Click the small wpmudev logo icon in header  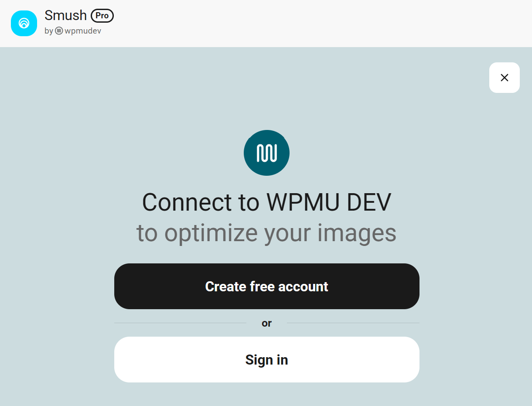(59, 31)
